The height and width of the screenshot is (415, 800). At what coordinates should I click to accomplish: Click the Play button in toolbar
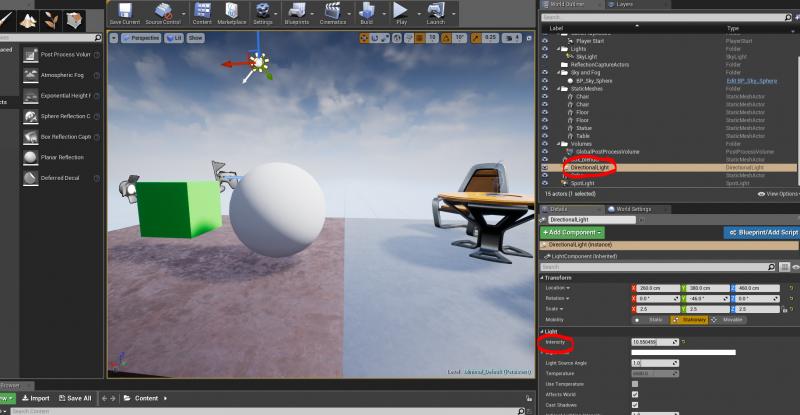401,13
